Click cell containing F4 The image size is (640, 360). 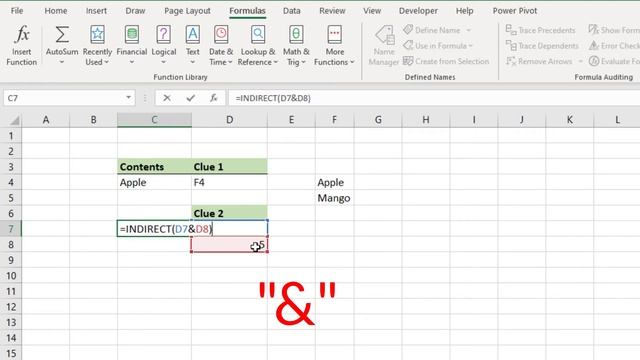click(x=229, y=182)
